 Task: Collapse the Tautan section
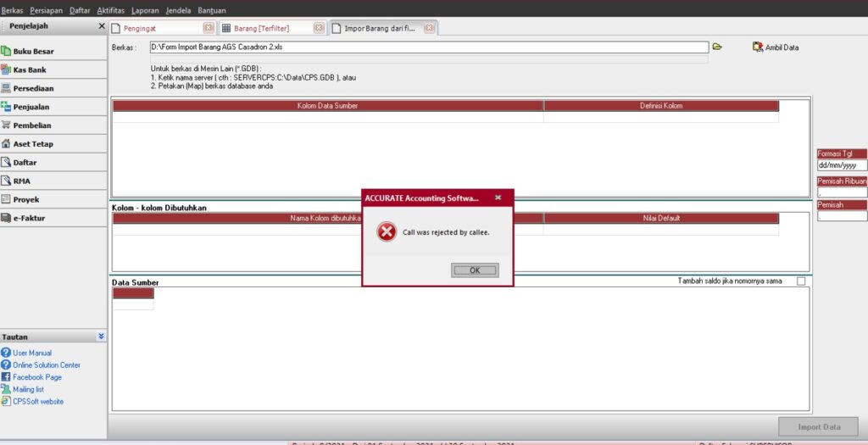point(101,337)
